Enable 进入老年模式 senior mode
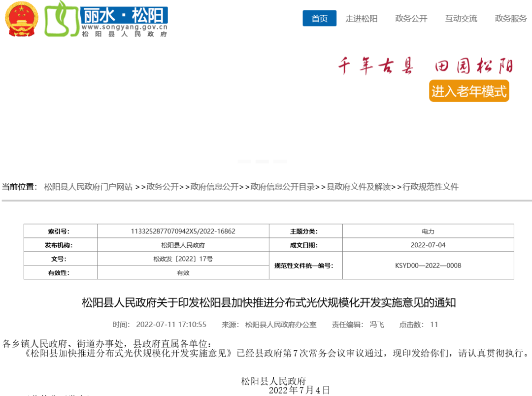This screenshot has height=396, width=532. (469, 91)
